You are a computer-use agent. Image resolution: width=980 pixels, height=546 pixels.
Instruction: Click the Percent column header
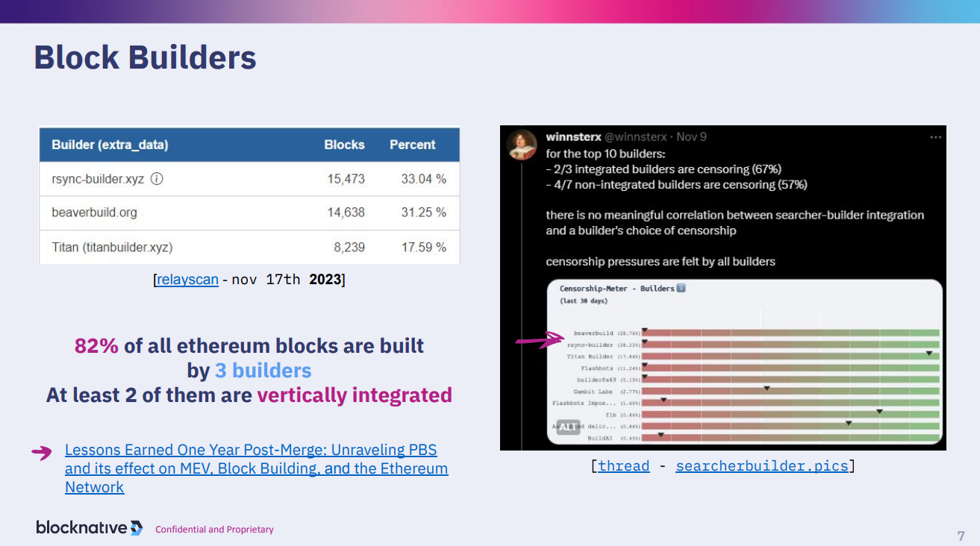[x=412, y=145]
